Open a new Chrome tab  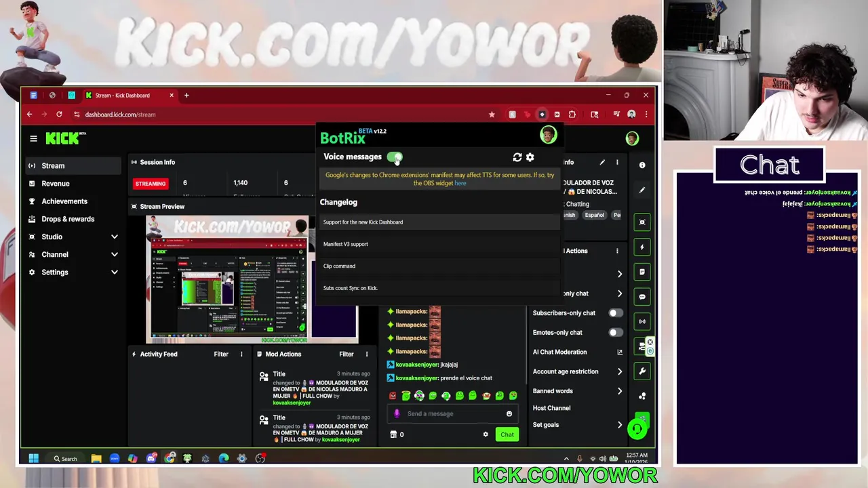coord(186,96)
